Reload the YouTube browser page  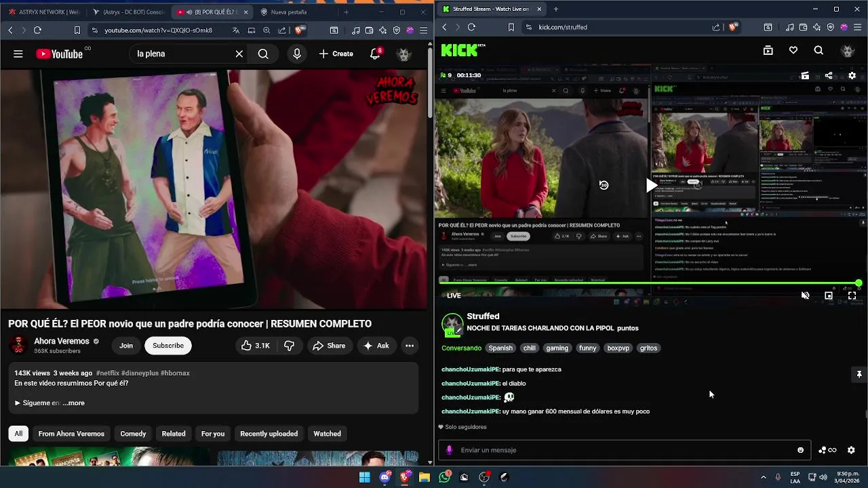click(37, 30)
